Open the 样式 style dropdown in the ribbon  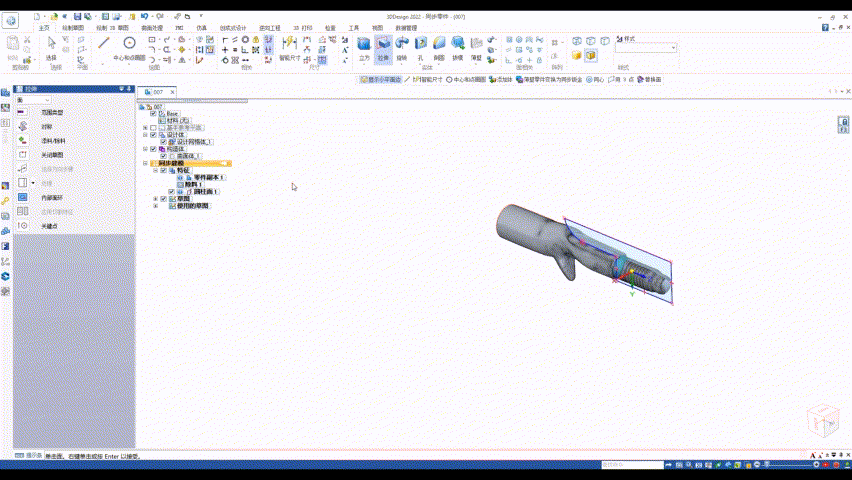point(646,48)
